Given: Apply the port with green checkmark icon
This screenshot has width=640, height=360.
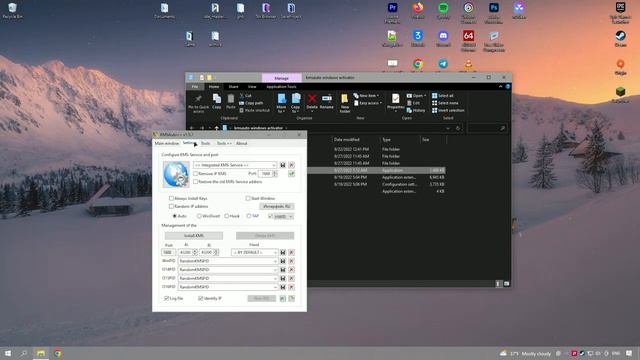Looking at the screenshot, I should pyautogui.click(x=291, y=174).
